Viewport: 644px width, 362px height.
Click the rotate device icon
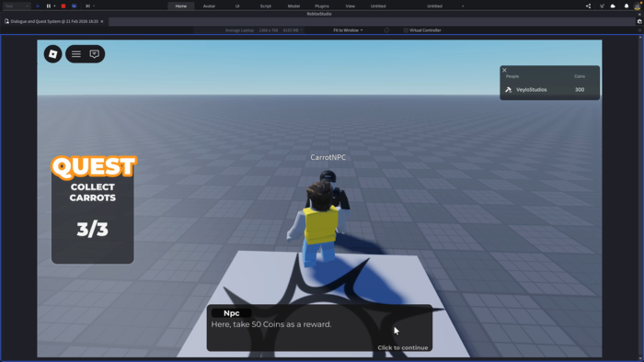pyautogui.click(x=386, y=30)
